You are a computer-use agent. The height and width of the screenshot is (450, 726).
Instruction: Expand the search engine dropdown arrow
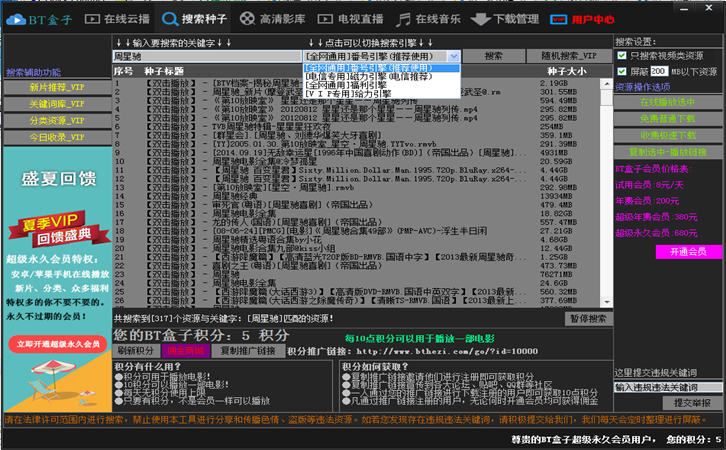tap(454, 56)
